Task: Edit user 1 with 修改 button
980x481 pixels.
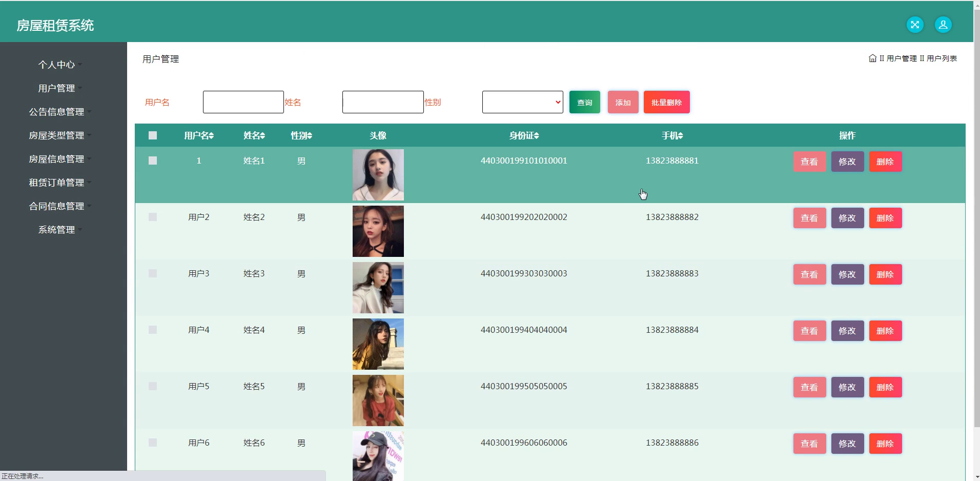Action: 847,162
